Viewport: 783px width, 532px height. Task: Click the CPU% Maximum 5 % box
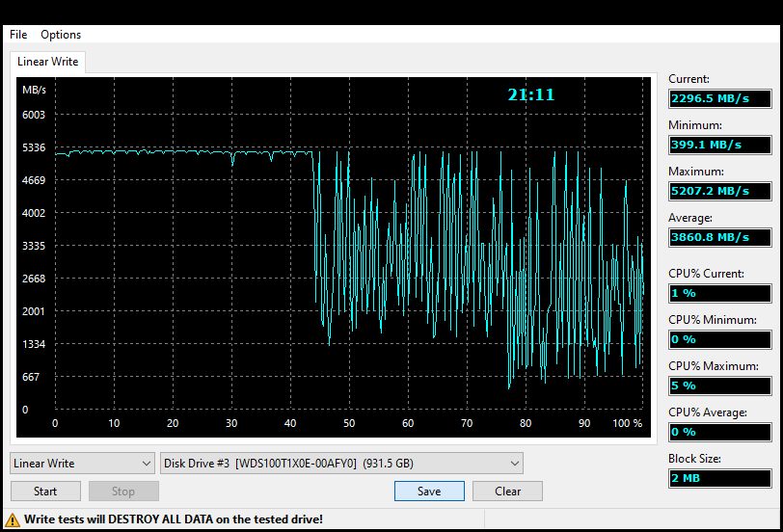[719, 386]
